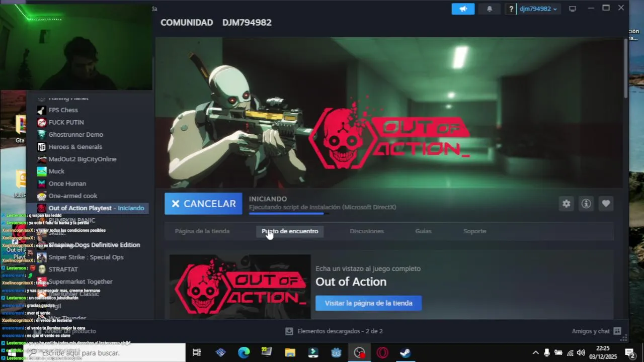Open the Soporte tab

point(474,231)
